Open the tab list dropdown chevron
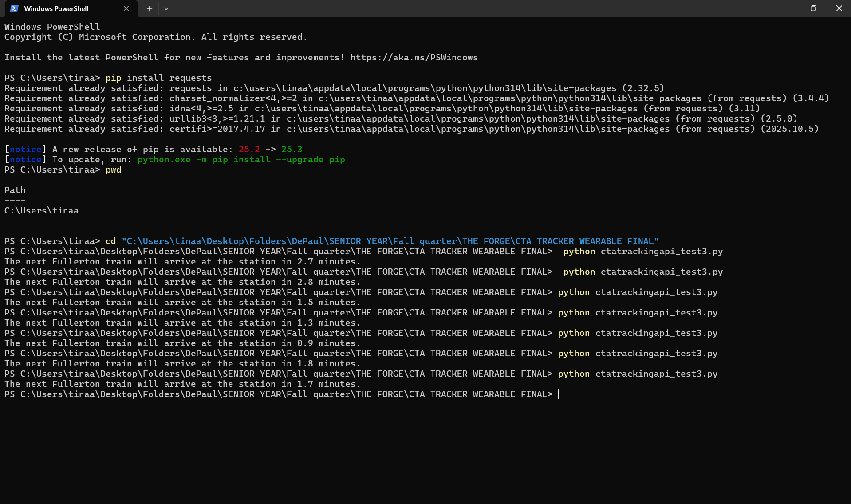 click(x=166, y=8)
